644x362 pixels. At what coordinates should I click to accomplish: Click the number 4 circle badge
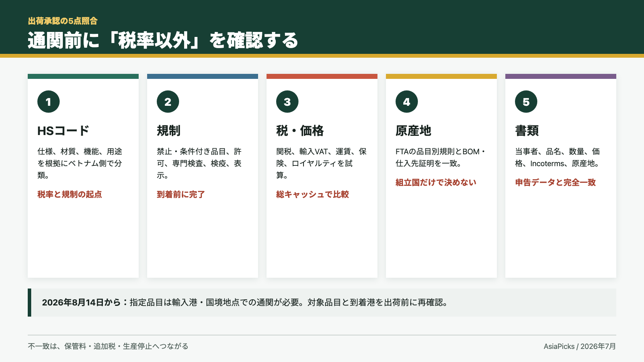tap(407, 102)
